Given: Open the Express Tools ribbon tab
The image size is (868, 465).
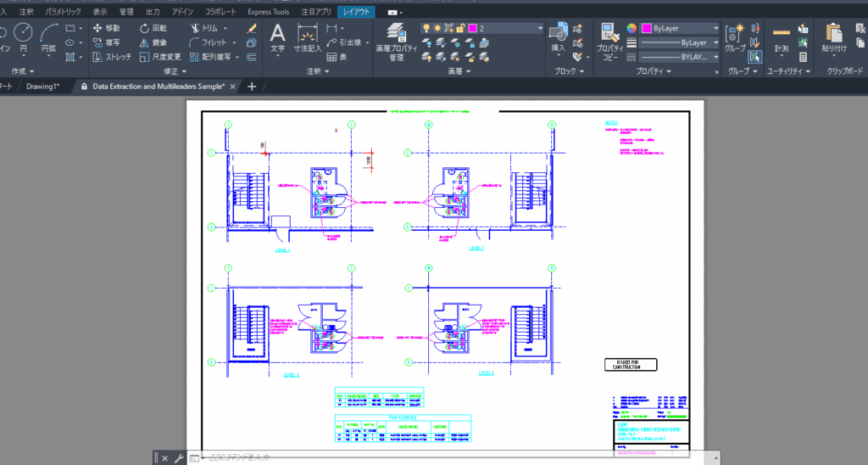Looking at the screenshot, I should coord(268,12).
